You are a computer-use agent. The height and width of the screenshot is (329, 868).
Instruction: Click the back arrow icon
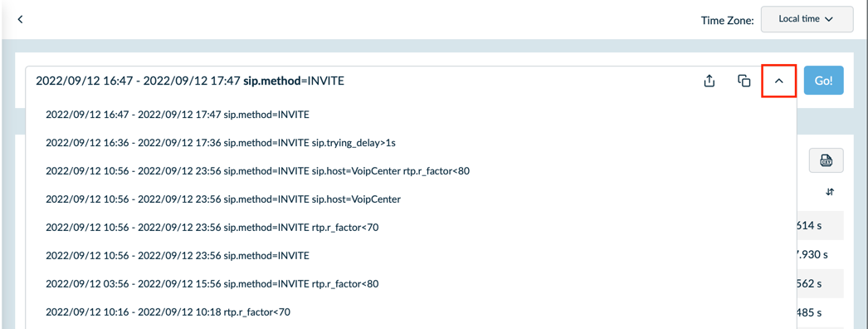coord(21,19)
